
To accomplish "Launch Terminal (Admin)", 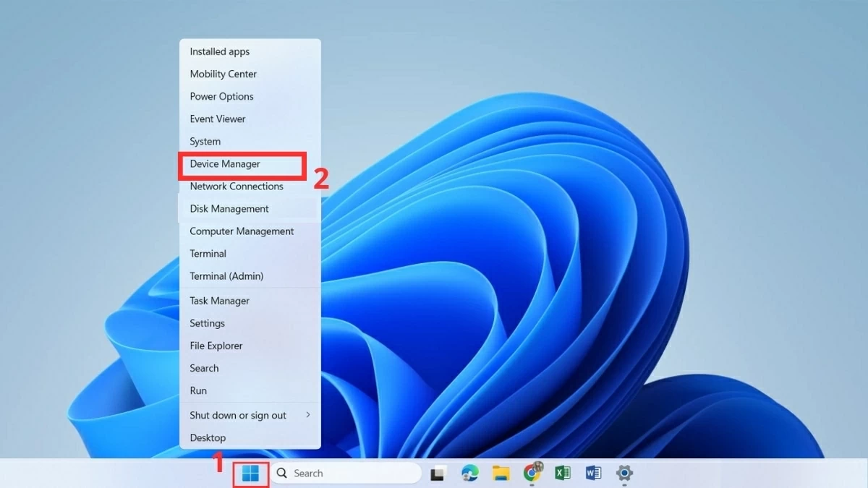I will point(227,275).
